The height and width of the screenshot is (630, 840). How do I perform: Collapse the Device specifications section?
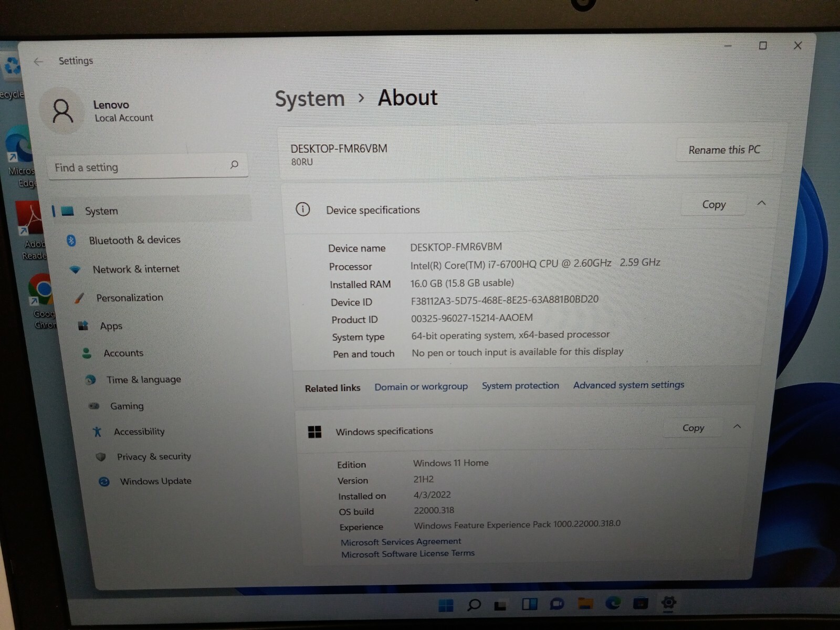pos(761,203)
